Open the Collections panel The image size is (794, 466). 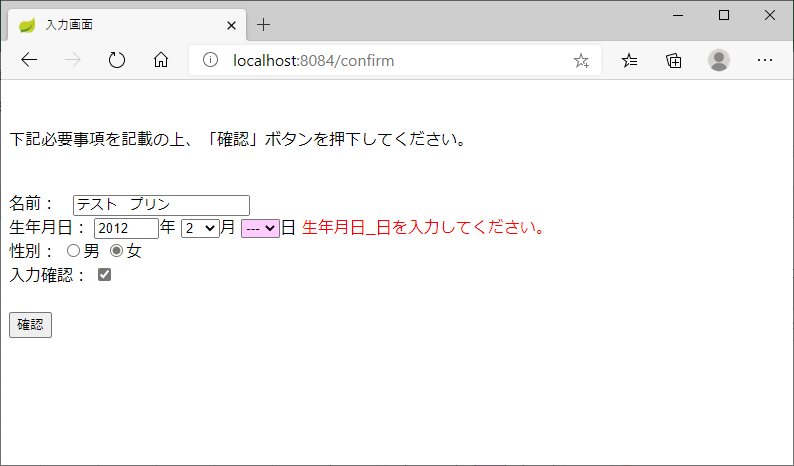pyautogui.click(x=673, y=61)
